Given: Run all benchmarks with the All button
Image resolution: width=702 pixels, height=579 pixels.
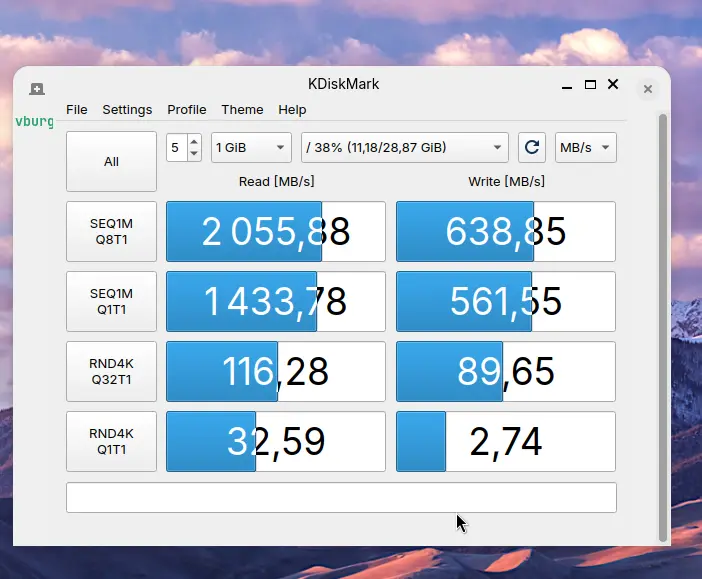Looking at the screenshot, I should [x=111, y=161].
